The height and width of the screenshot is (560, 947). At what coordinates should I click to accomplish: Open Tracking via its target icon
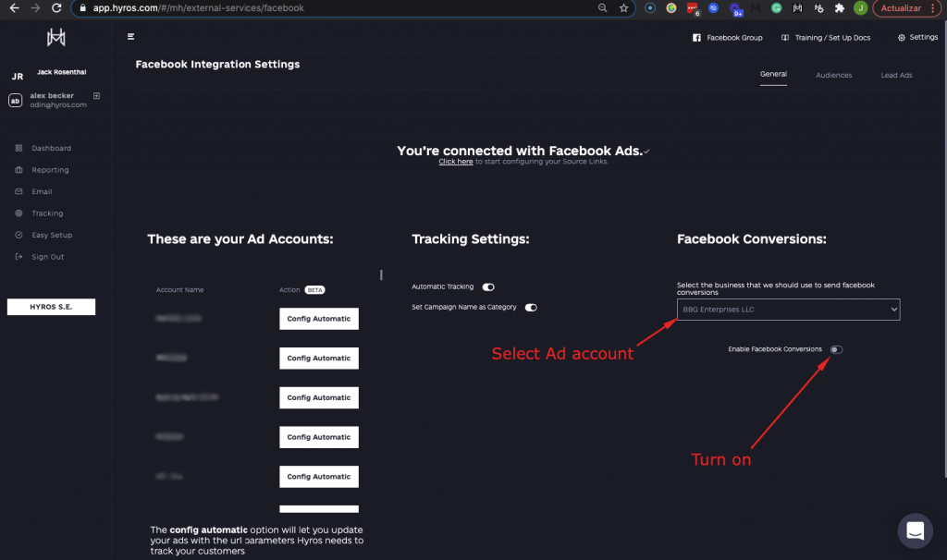tap(18, 213)
